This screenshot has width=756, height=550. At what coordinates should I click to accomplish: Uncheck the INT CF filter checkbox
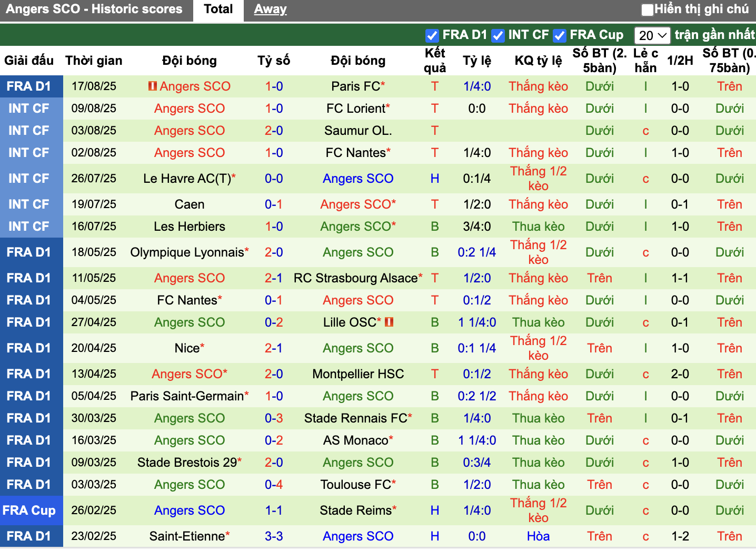point(498,35)
